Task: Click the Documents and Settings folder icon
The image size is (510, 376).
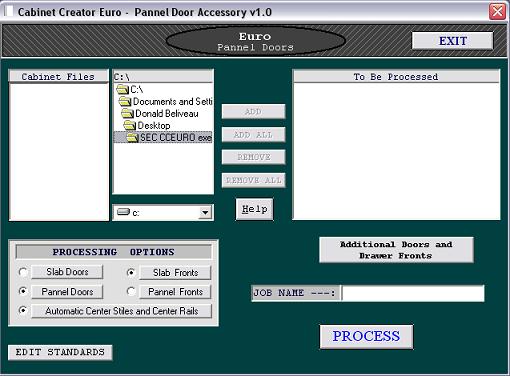Action: 125,101
